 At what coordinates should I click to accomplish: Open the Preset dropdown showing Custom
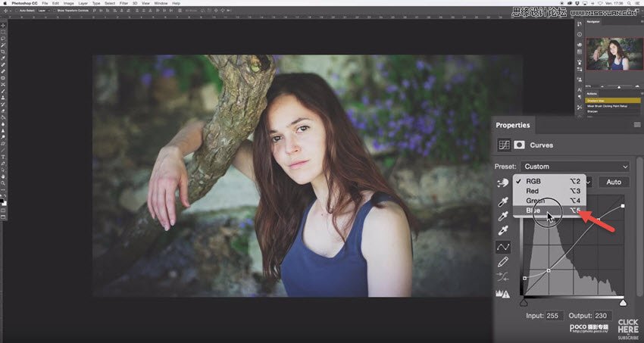click(575, 167)
